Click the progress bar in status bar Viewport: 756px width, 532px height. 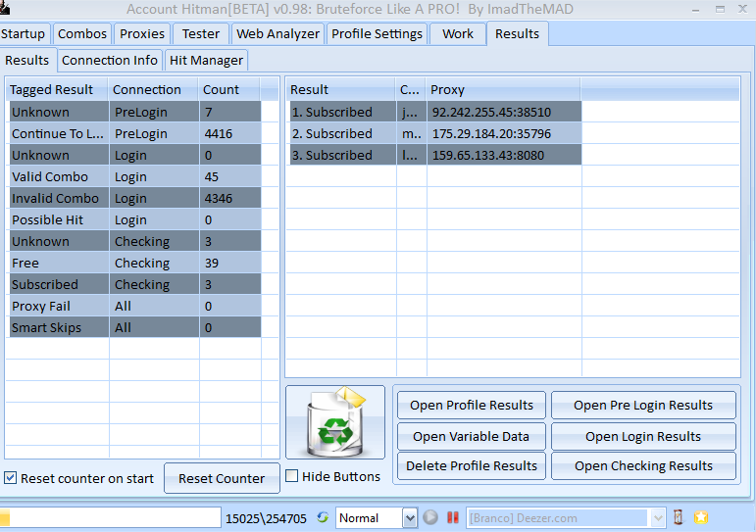point(111,517)
